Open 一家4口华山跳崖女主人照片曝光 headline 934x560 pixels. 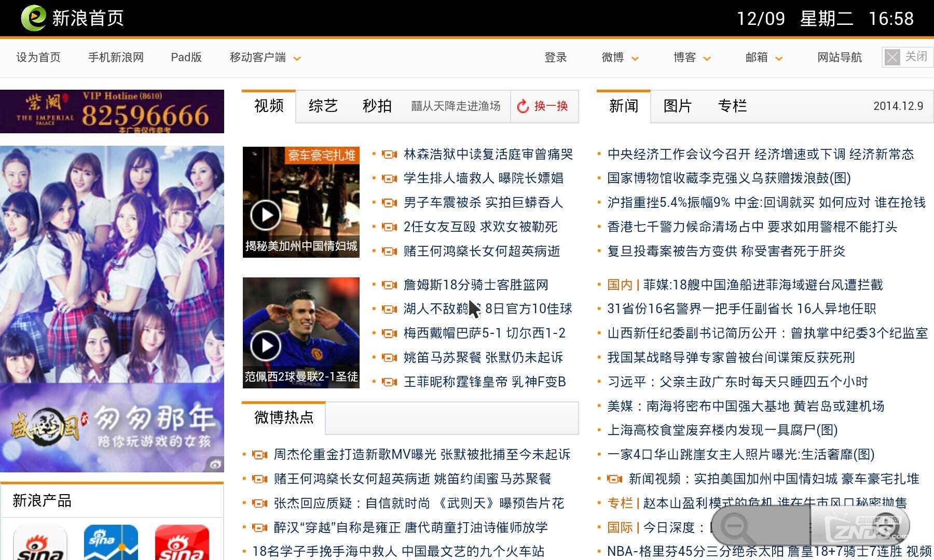741,455
